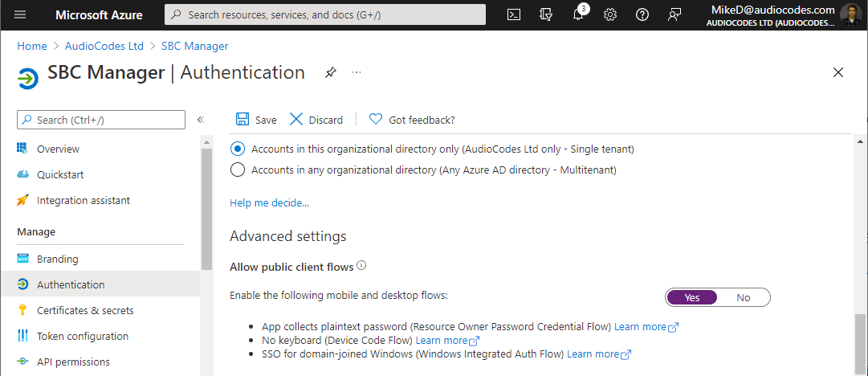The height and width of the screenshot is (376, 868).
Task: Open the Help me decide link
Action: point(269,203)
